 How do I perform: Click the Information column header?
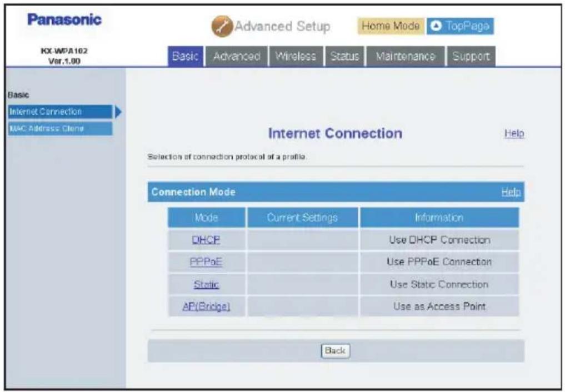click(x=439, y=218)
